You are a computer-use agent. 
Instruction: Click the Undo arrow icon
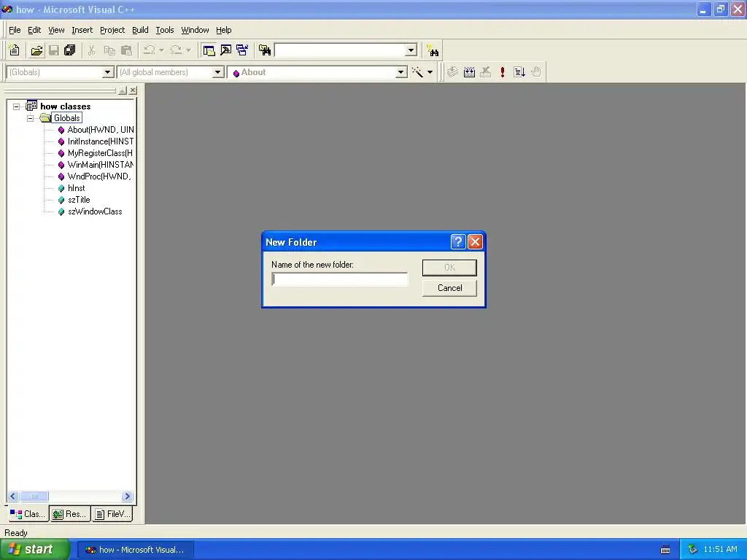coord(150,50)
